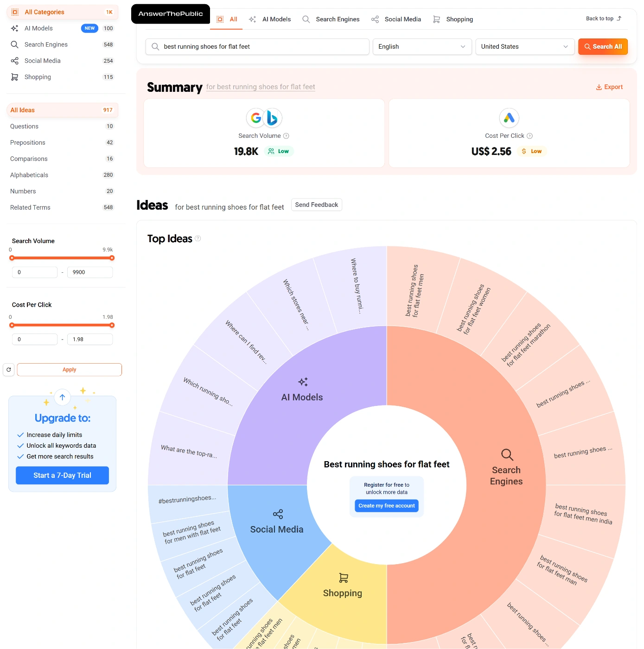
Task: Click the Search Volume slider right handle
Action: click(112, 258)
